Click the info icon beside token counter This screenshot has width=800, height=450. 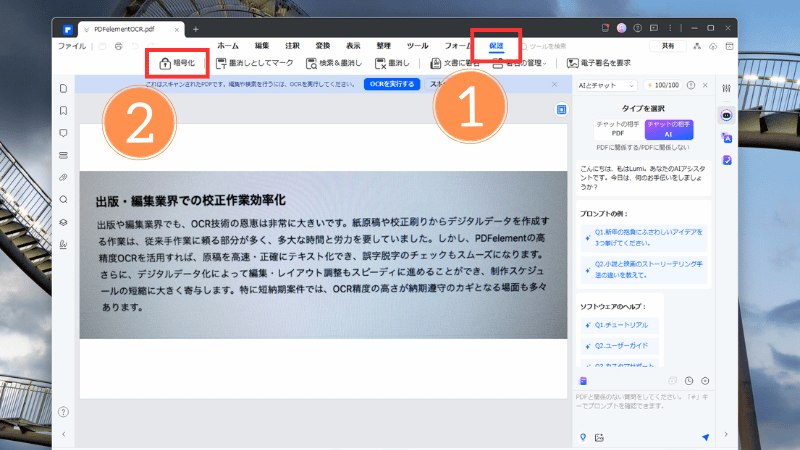click(691, 86)
